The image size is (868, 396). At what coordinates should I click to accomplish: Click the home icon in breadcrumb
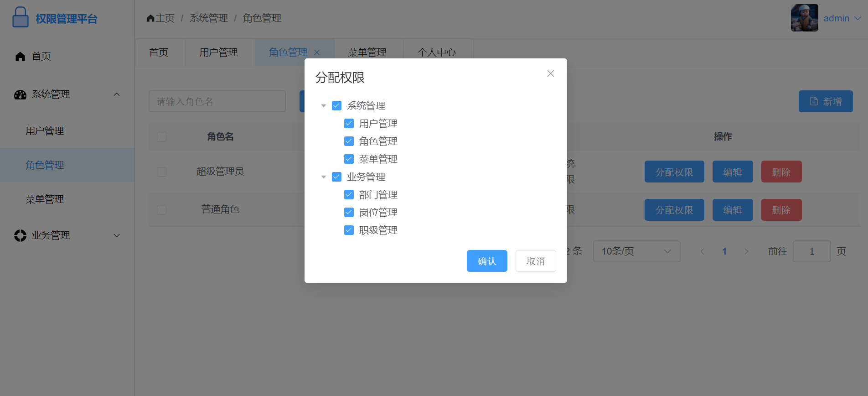coord(150,18)
